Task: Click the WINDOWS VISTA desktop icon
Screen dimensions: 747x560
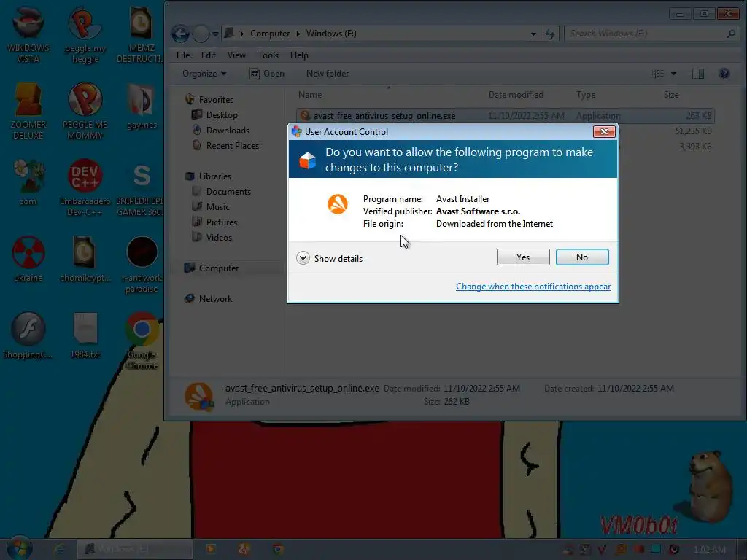Action: pyautogui.click(x=28, y=36)
